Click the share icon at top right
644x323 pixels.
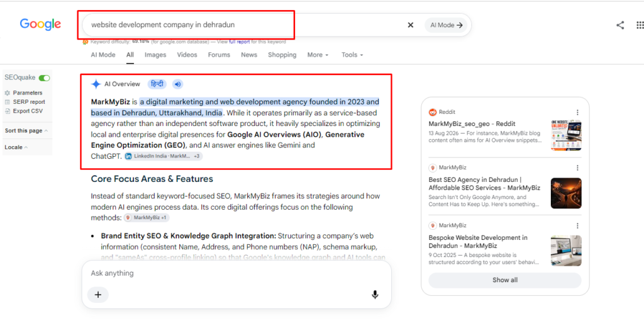pyautogui.click(x=620, y=25)
